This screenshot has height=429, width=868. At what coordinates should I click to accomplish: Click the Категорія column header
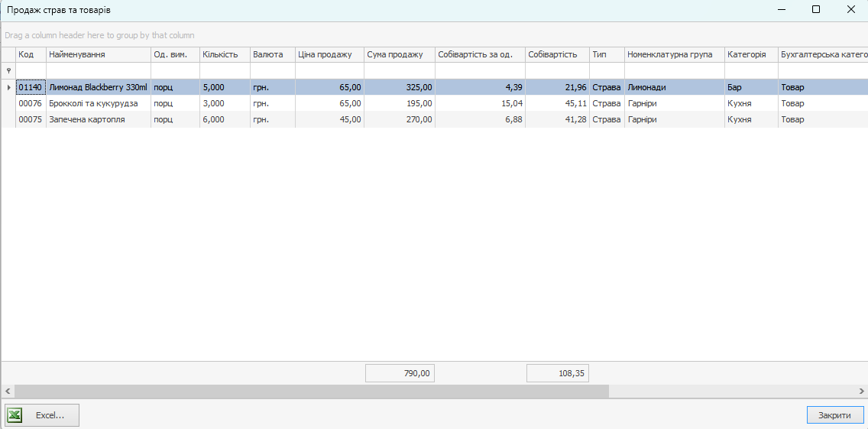pos(750,54)
